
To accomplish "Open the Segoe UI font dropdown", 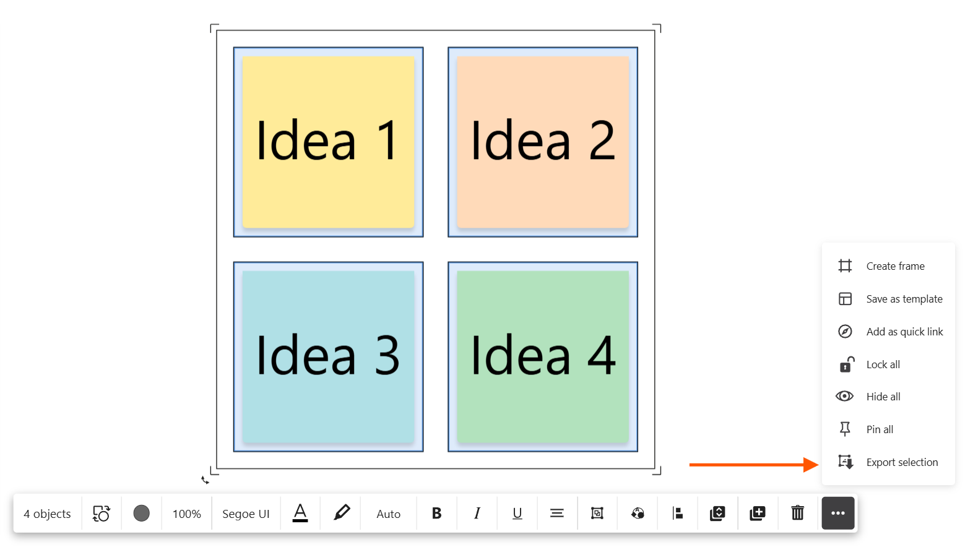I will (246, 514).
